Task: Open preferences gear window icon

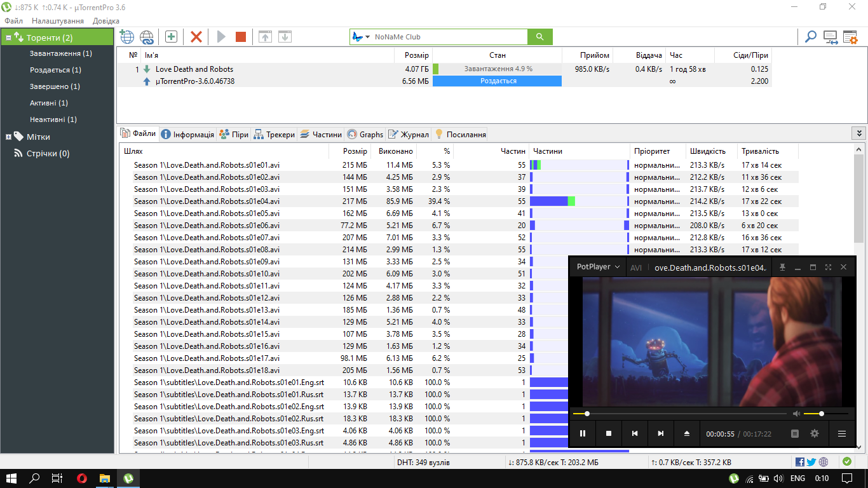Action: click(x=850, y=37)
